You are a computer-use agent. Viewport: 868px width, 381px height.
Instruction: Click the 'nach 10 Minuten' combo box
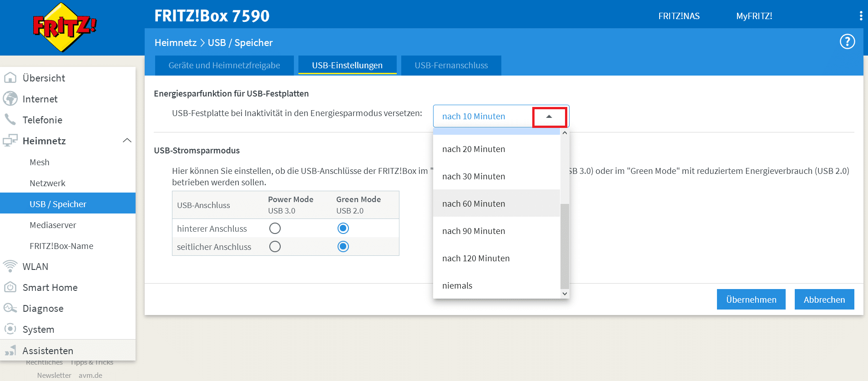point(501,117)
